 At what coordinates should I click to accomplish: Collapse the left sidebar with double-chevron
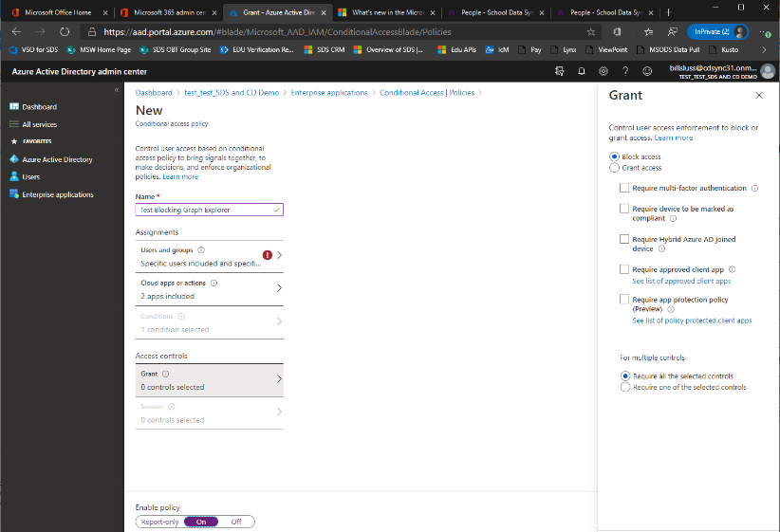[117, 90]
